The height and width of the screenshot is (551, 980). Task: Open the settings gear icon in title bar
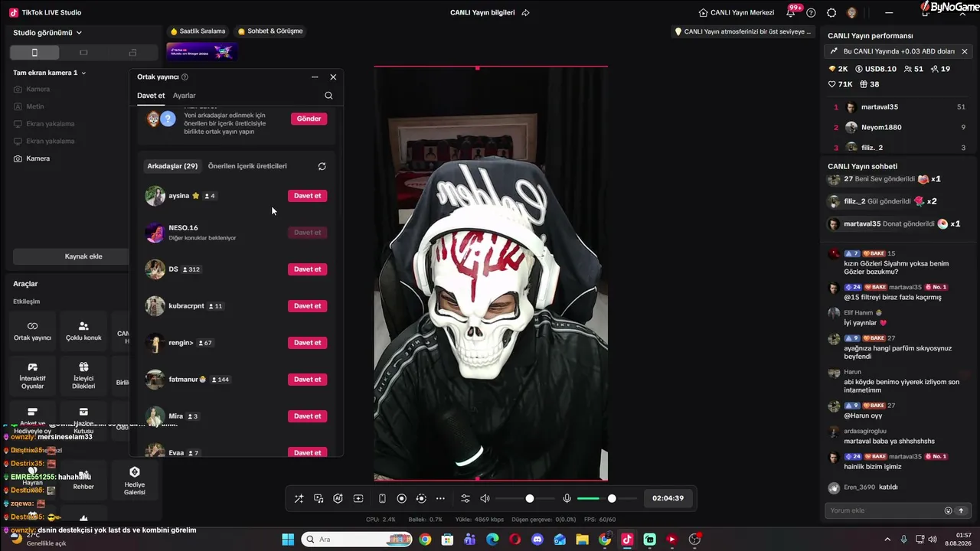(831, 12)
